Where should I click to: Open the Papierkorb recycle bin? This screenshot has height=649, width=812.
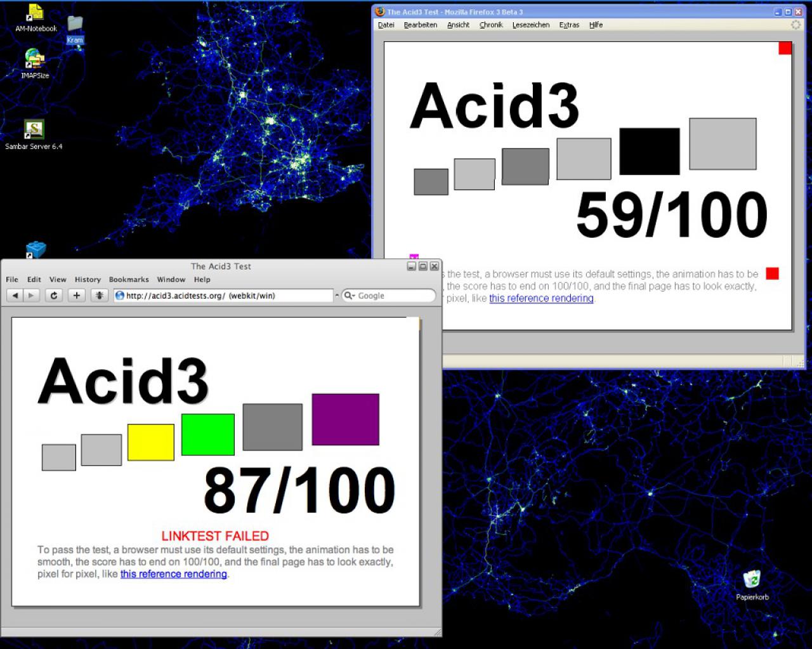click(x=752, y=585)
